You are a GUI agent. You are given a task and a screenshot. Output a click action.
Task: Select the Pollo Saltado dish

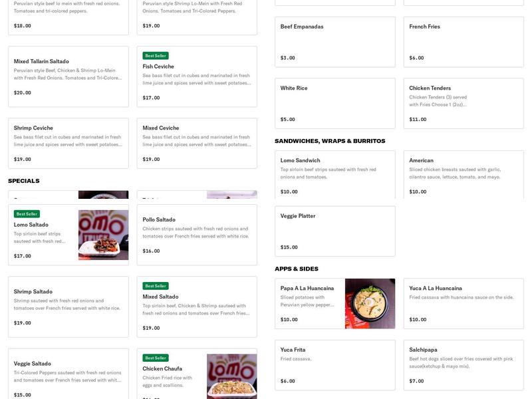click(x=196, y=235)
